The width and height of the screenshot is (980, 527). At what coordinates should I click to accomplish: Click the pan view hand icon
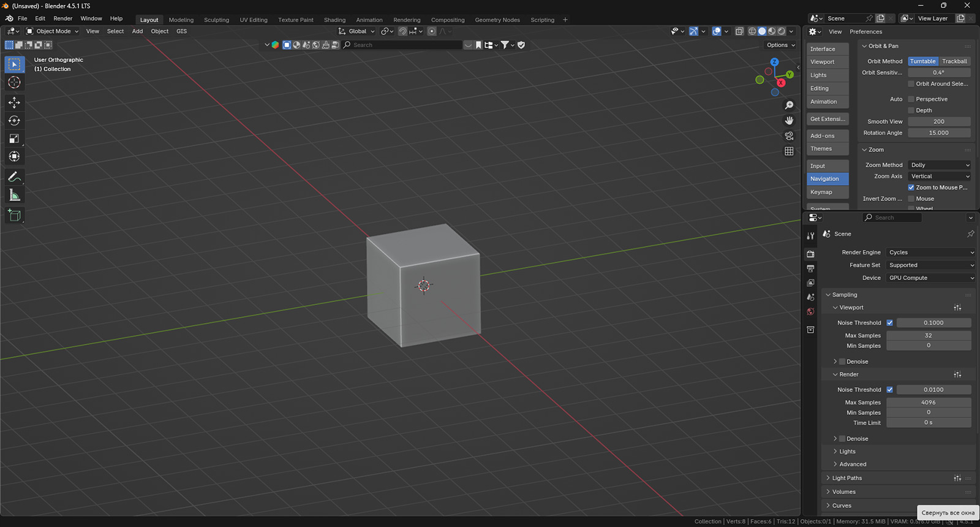point(789,121)
